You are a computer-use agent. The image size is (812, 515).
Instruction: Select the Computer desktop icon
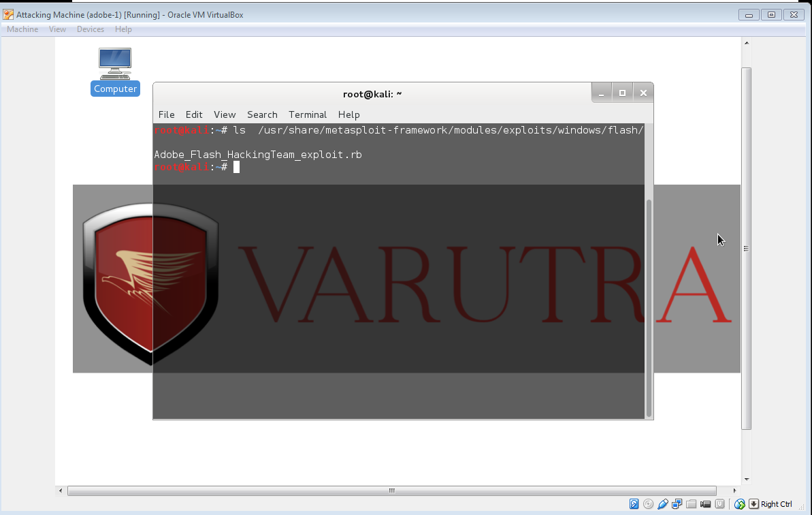(115, 72)
